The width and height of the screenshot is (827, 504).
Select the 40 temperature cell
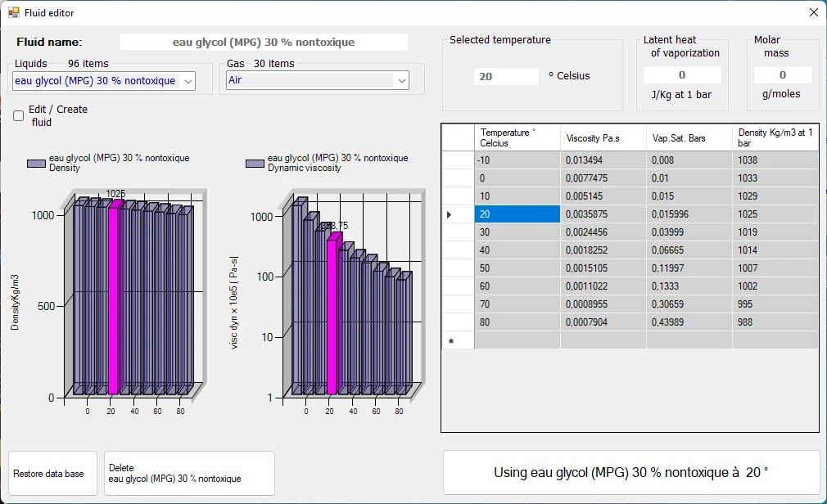pos(517,250)
